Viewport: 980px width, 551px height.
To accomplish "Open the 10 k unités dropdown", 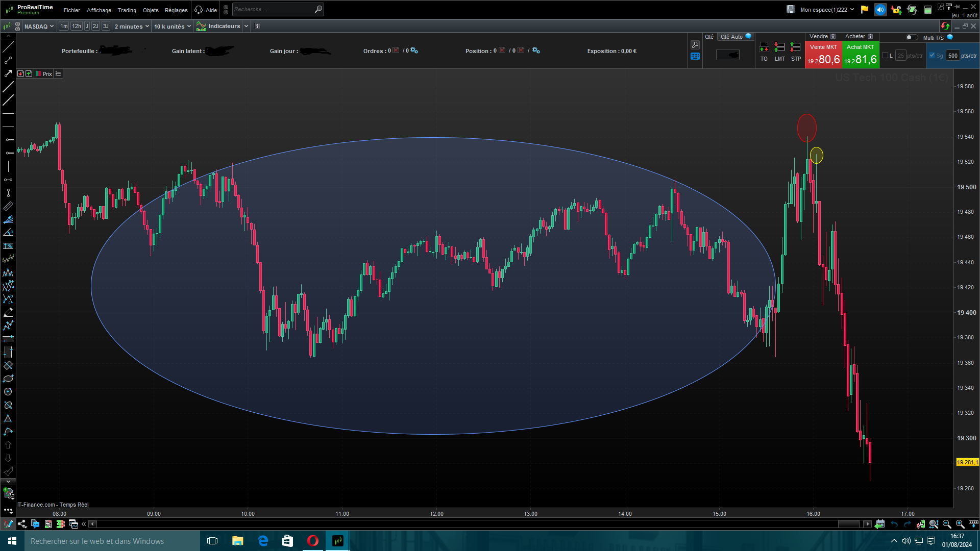I will (x=173, y=26).
